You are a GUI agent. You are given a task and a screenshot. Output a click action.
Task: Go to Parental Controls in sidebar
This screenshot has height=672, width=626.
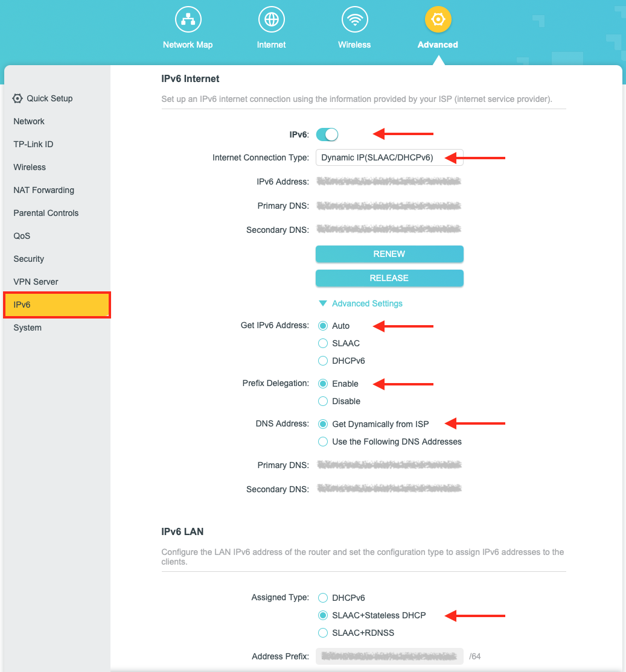pyautogui.click(x=46, y=213)
